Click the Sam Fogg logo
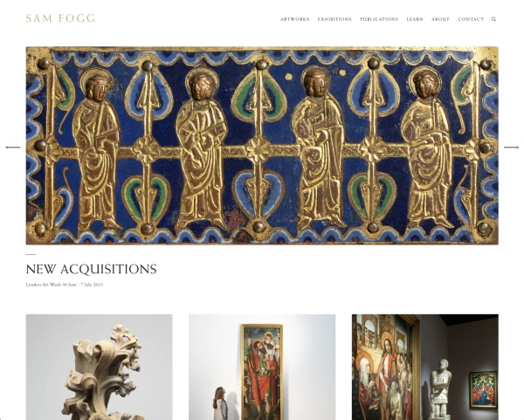 coord(60,18)
